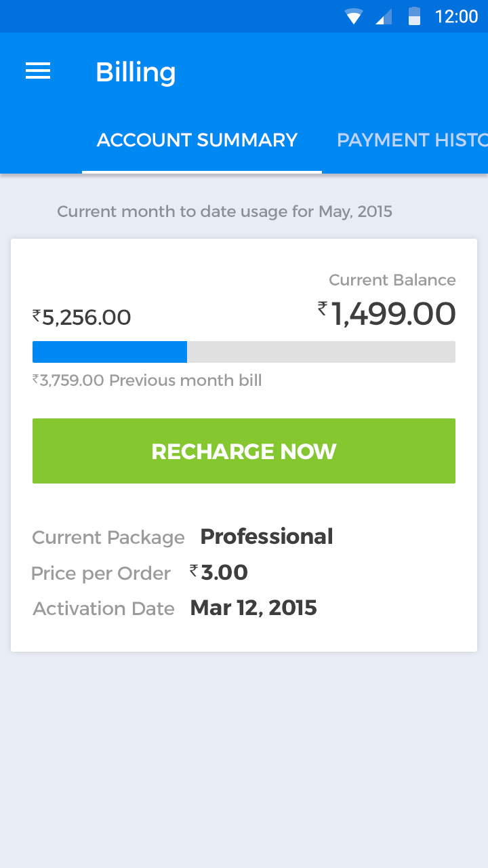Tap the Professional package name
Screen dimensions: 488x868
(x=266, y=536)
